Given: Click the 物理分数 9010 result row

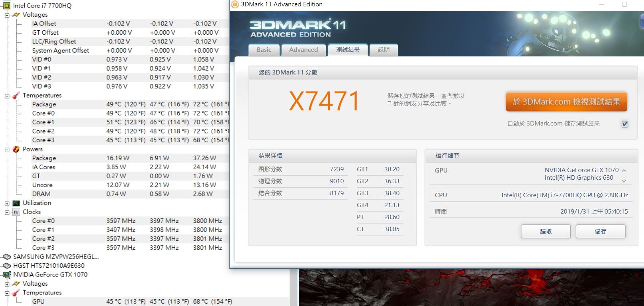Looking at the screenshot, I should [x=301, y=181].
